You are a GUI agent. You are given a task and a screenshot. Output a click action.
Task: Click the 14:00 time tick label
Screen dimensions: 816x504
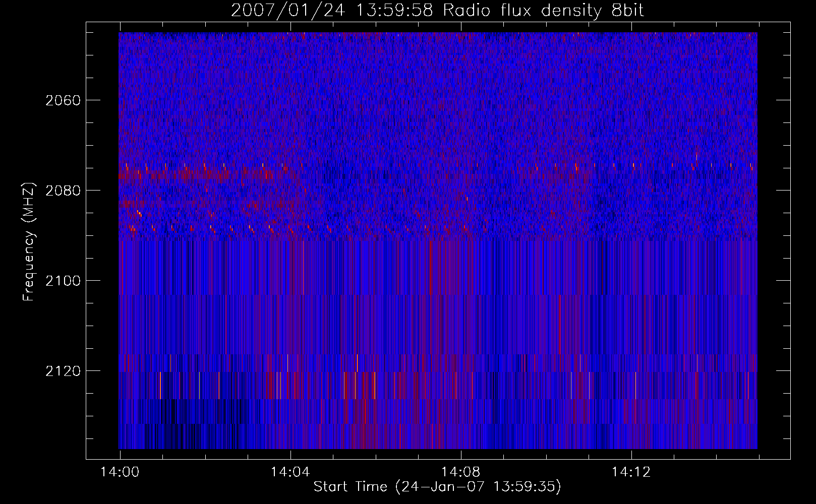[120, 472]
